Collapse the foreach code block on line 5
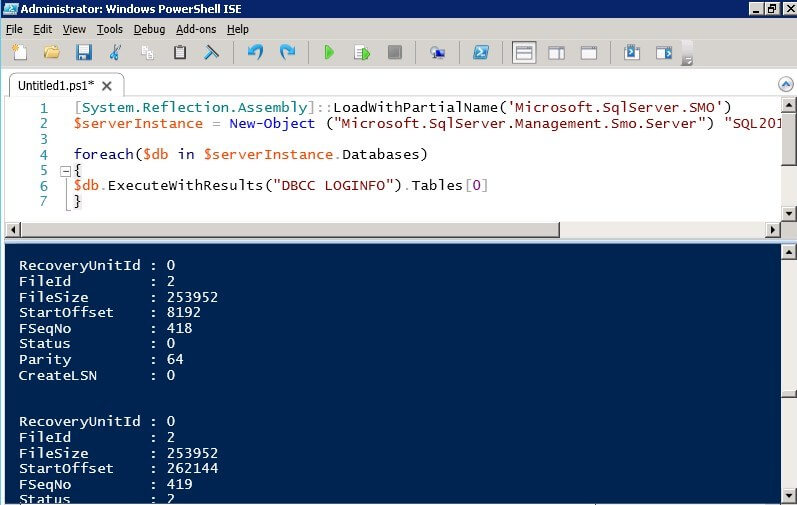This screenshot has width=797, height=505. (x=65, y=171)
